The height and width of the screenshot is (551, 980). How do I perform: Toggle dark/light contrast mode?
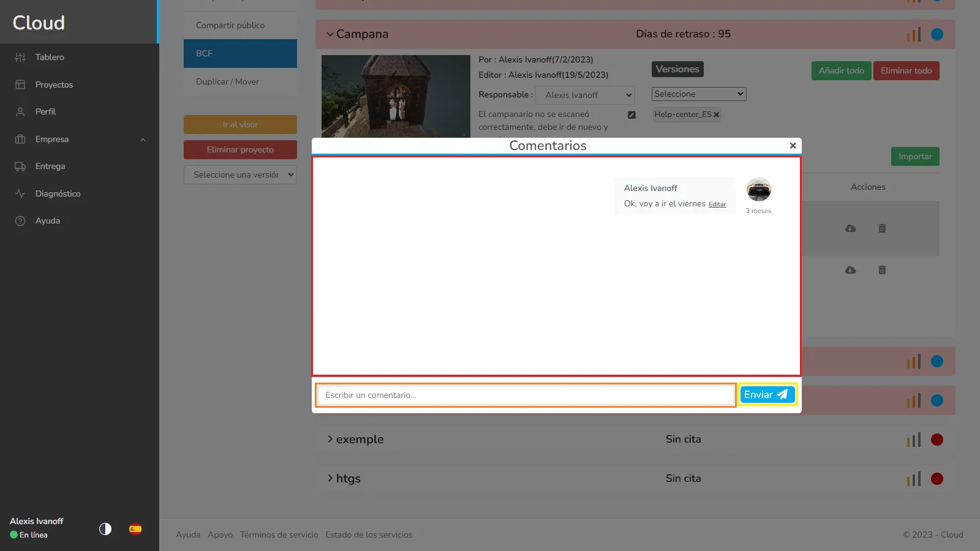coord(105,529)
